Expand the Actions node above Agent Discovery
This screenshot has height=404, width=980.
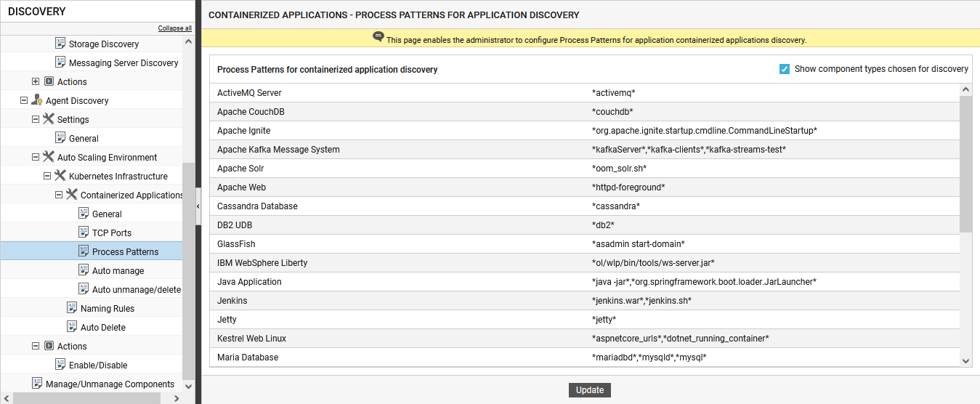tap(36, 81)
